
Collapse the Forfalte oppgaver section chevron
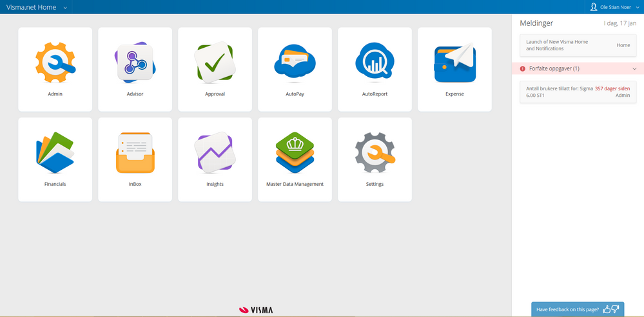[x=634, y=68]
